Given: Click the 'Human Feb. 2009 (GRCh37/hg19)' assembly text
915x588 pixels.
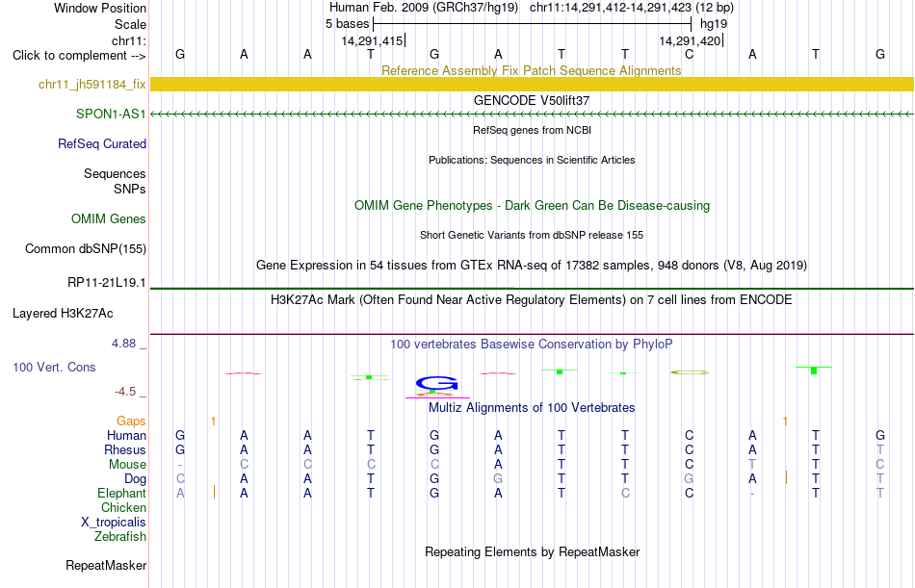Looking at the screenshot, I should [x=424, y=8].
